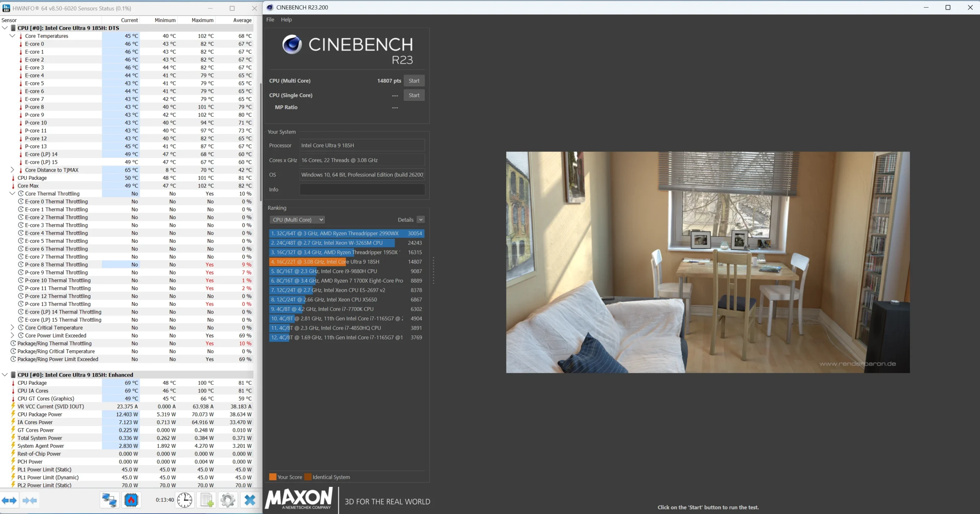Click the thermometer icon beside CPU IA Cores
The height and width of the screenshot is (514, 980).
click(x=13, y=391)
